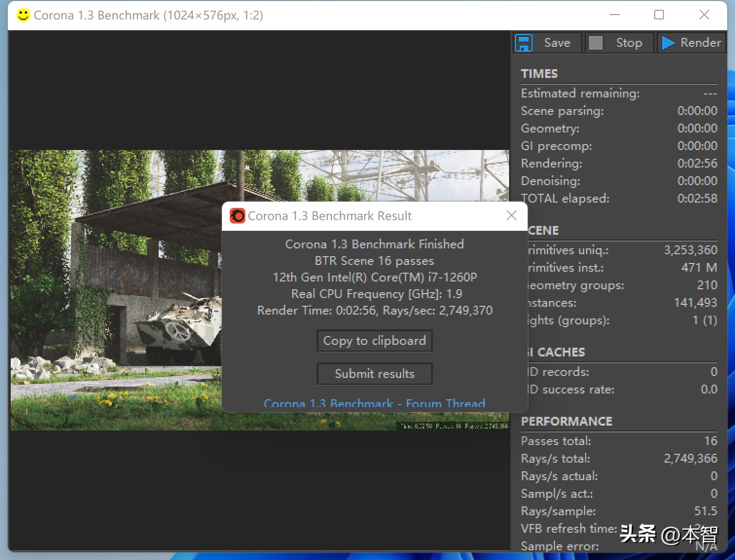
Task: Click the PERFORMANCE section header
Action: [567, 421]
